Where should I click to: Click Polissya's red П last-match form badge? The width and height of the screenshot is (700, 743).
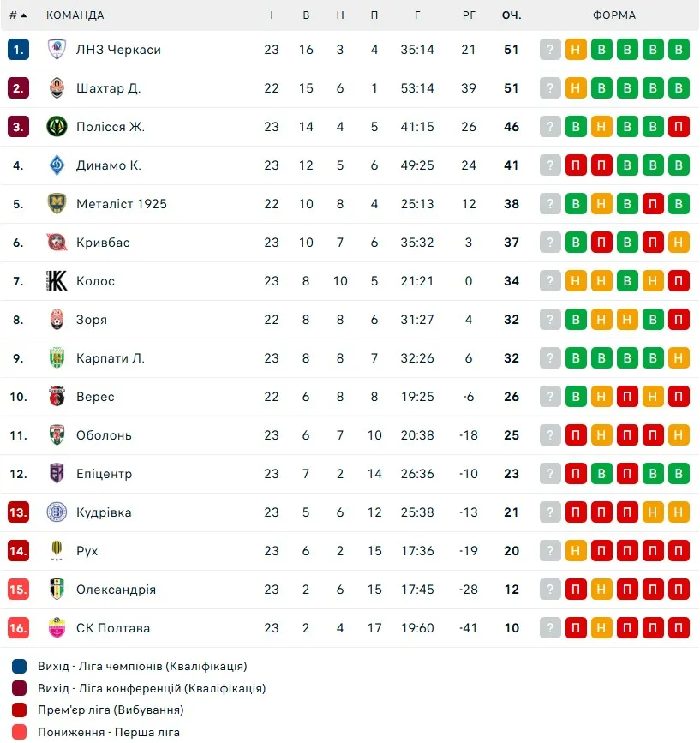pyautogui.click(x=679, y=127)
